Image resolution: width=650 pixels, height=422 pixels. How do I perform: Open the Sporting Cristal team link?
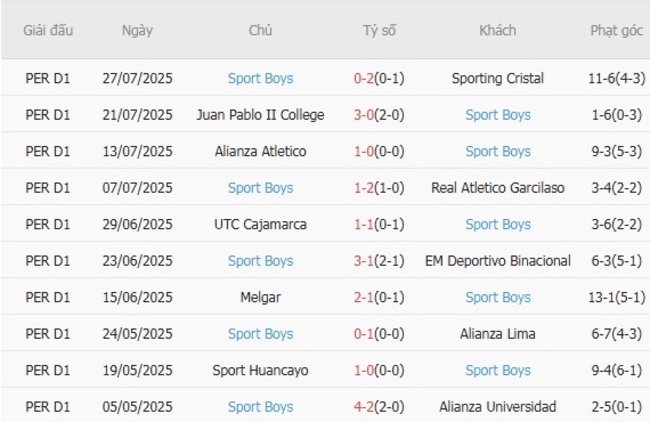click(x=497, y=78)
